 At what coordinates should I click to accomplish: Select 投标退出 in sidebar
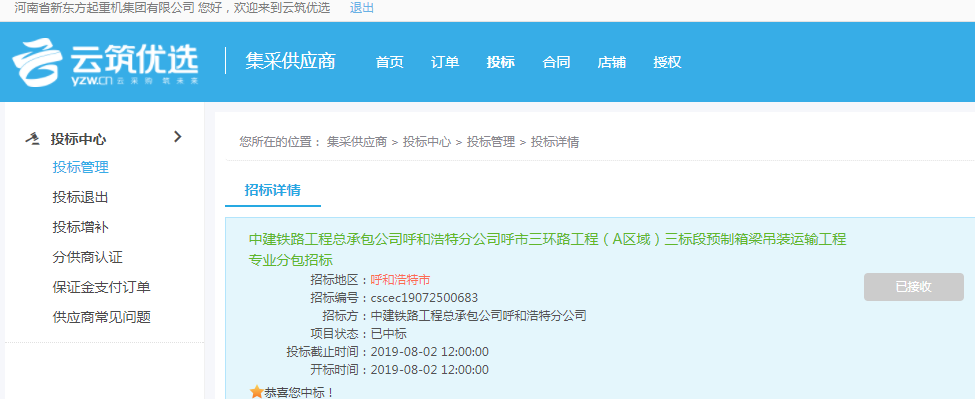pos(81,197)
